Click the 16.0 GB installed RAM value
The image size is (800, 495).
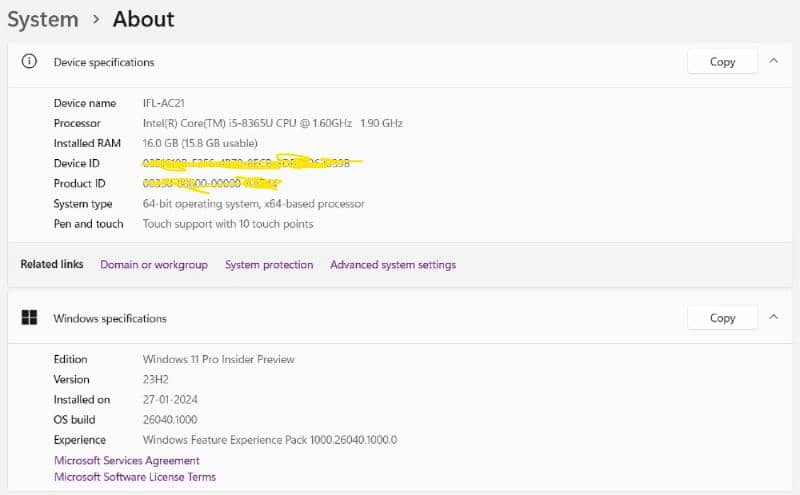200,143
